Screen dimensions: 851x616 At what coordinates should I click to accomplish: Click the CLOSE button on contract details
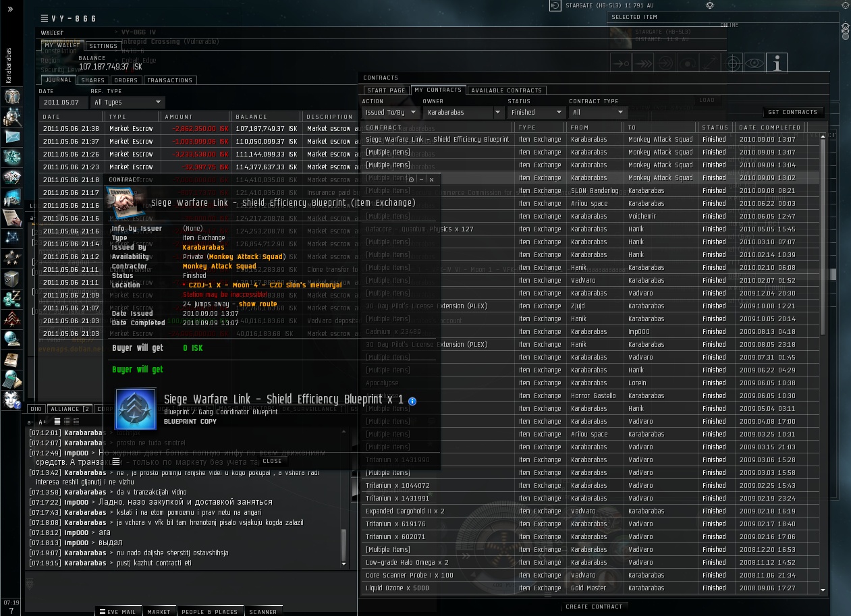click(272, 461)
